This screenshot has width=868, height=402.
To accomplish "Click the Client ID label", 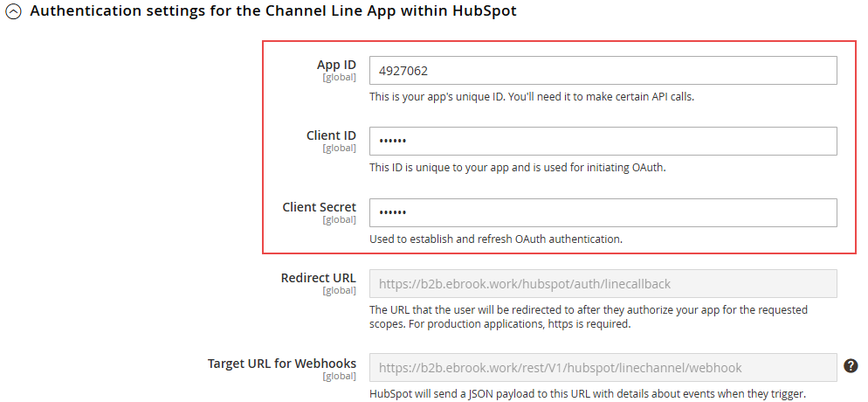I will coord(331,135).
